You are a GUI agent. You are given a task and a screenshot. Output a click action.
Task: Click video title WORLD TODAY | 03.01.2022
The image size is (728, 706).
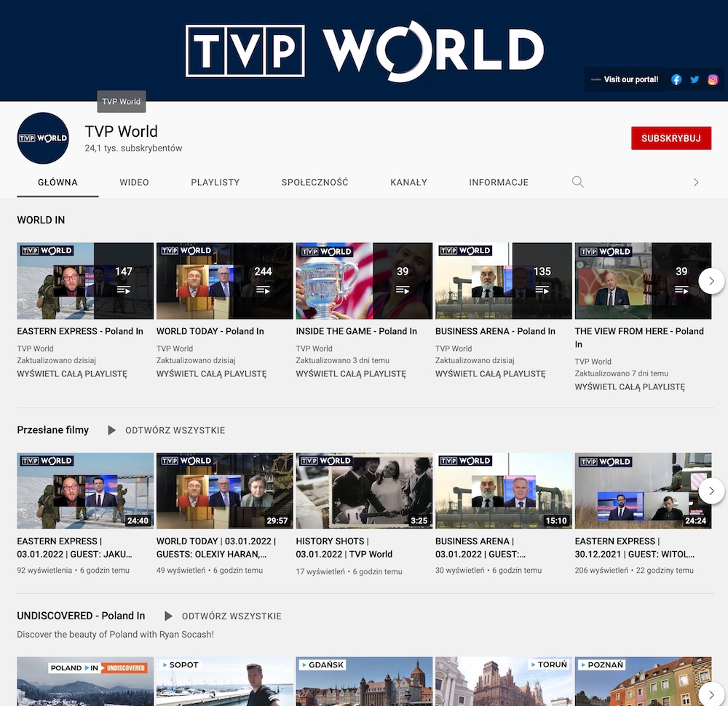(x=216, y=548)
